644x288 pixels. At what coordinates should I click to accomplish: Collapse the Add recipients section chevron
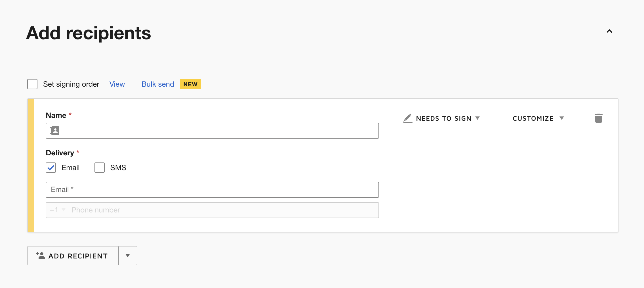[x=609, y=31]
